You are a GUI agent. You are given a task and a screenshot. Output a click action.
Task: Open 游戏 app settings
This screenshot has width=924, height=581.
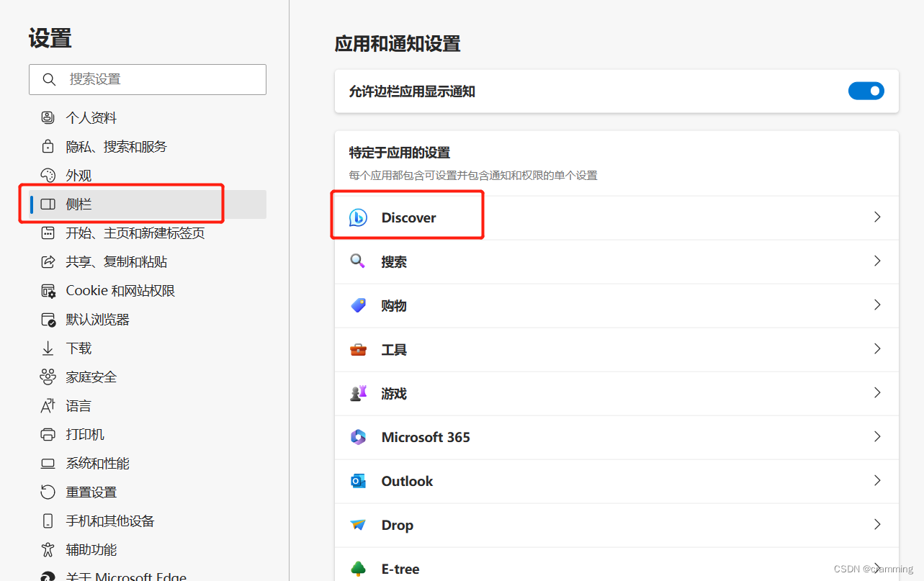click(x=616, y=393)
